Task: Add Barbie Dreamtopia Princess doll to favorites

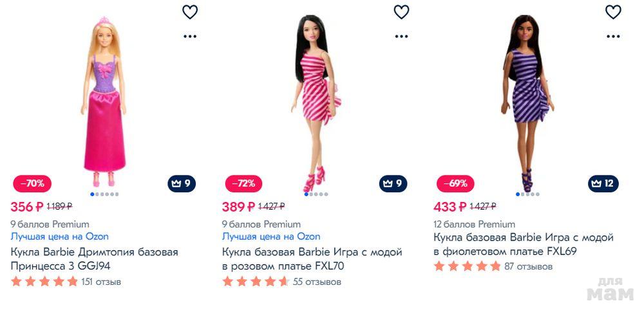Action: 190,12
